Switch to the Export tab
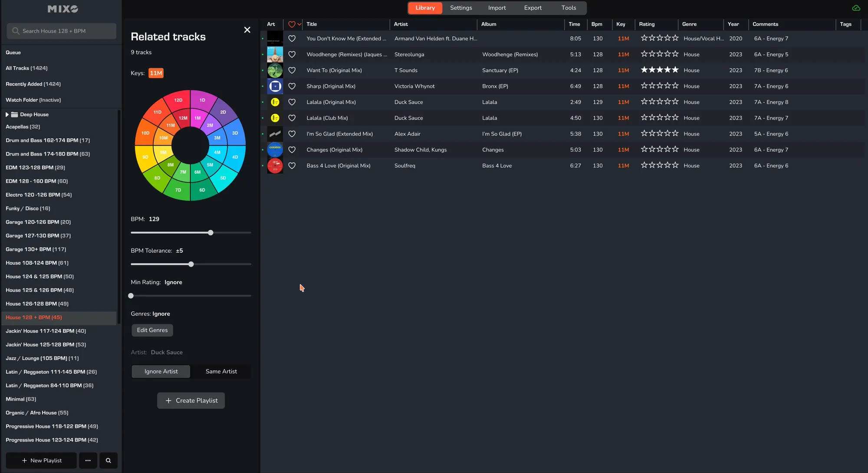Image resolution: width=868 pixels, height=473 pixels. tap(533, 8)
